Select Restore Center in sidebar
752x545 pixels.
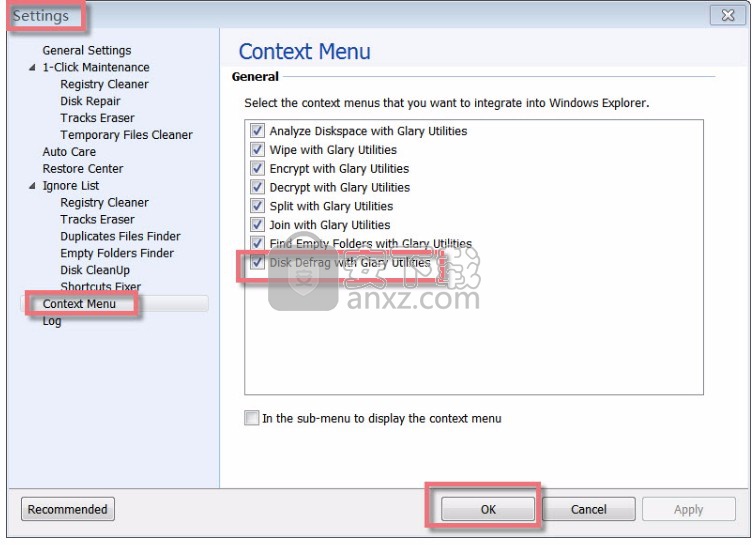tap(82, 168)
